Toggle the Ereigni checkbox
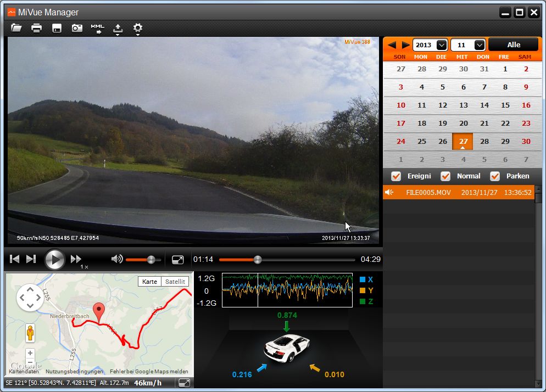 (x=395, y=176)
